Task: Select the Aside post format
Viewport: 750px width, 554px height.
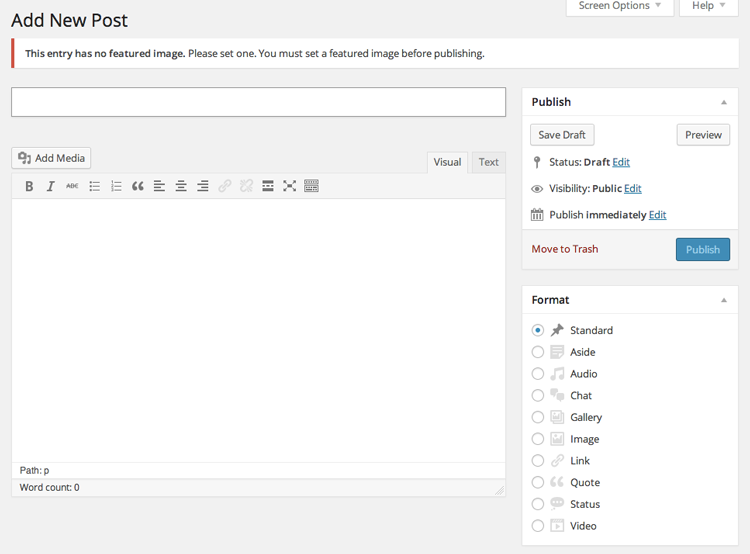Action: point(538,352)
